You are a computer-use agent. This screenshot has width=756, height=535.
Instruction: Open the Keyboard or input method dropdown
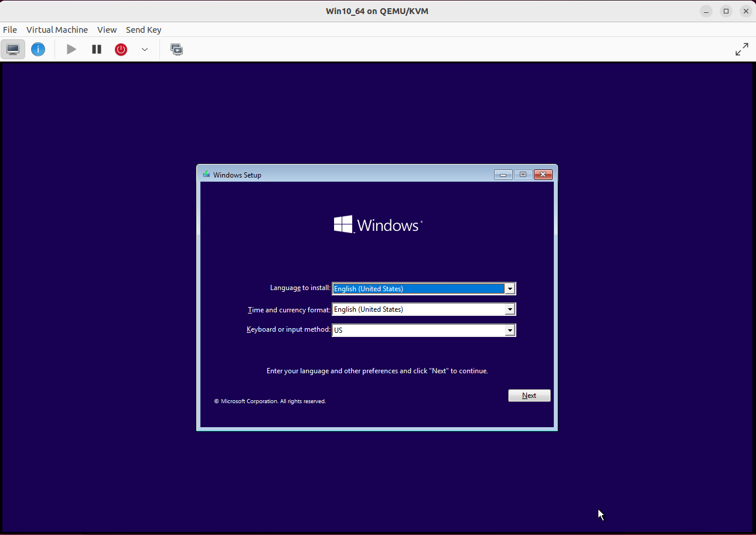coord(509,329)
